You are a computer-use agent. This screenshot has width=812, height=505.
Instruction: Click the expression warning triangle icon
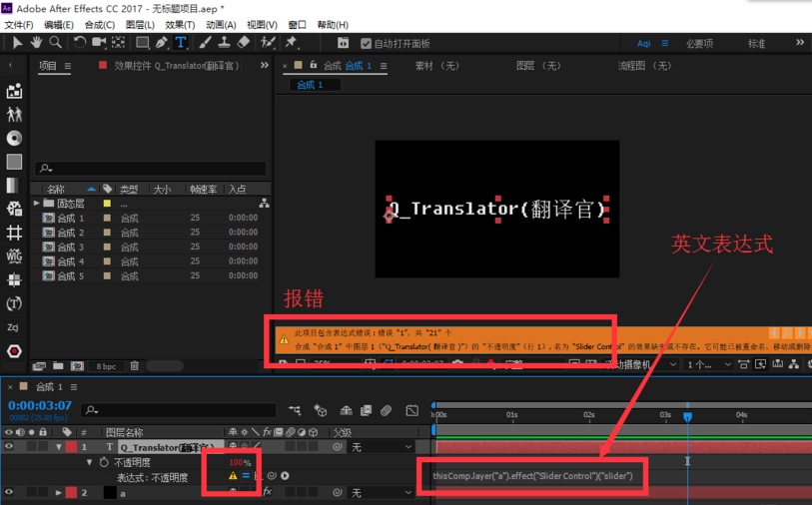(233, 475)
